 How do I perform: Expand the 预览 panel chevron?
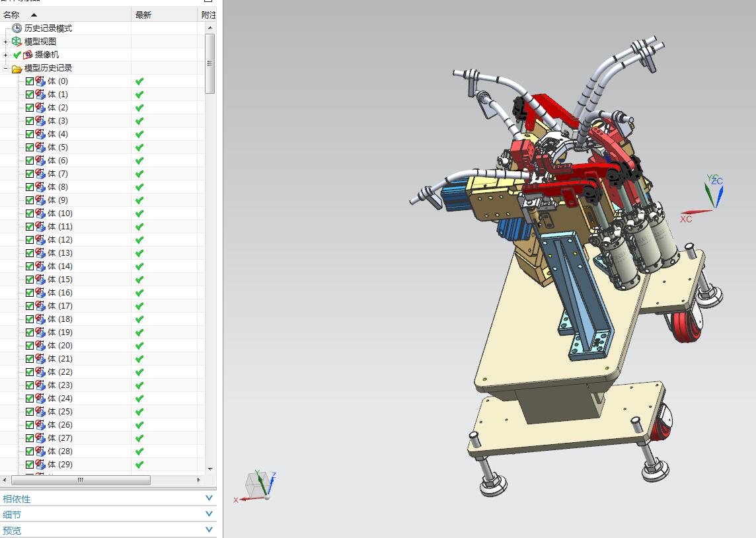(209, 530)
